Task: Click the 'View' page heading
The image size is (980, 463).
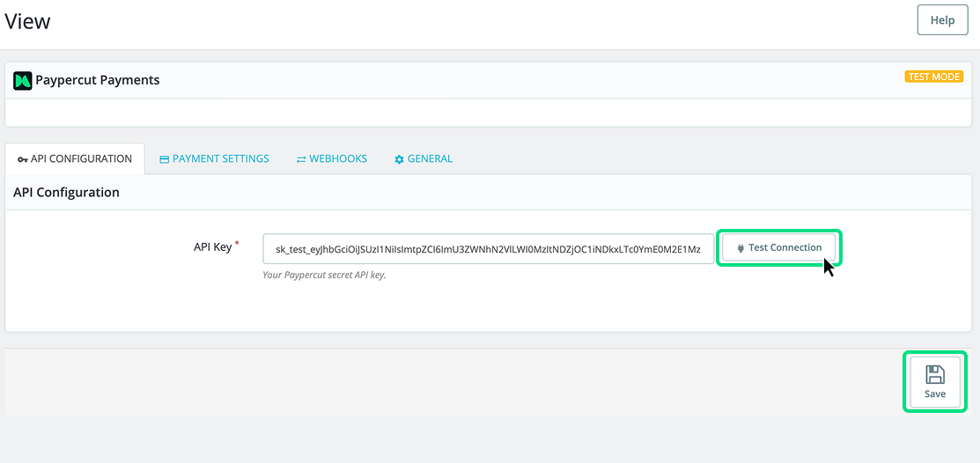Action: pos(27,21)
